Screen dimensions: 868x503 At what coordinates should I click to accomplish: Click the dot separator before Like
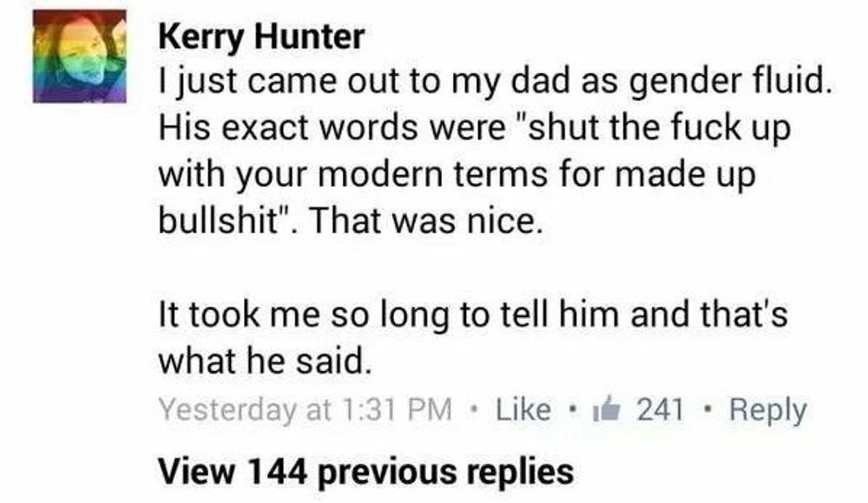pos(473,411)
